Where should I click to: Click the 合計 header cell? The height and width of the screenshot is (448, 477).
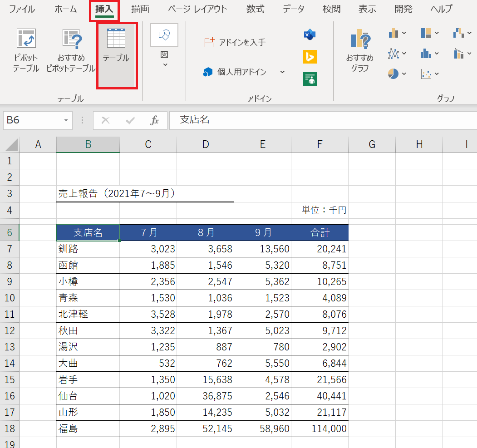pyautogui.click(x=320, y=233)
